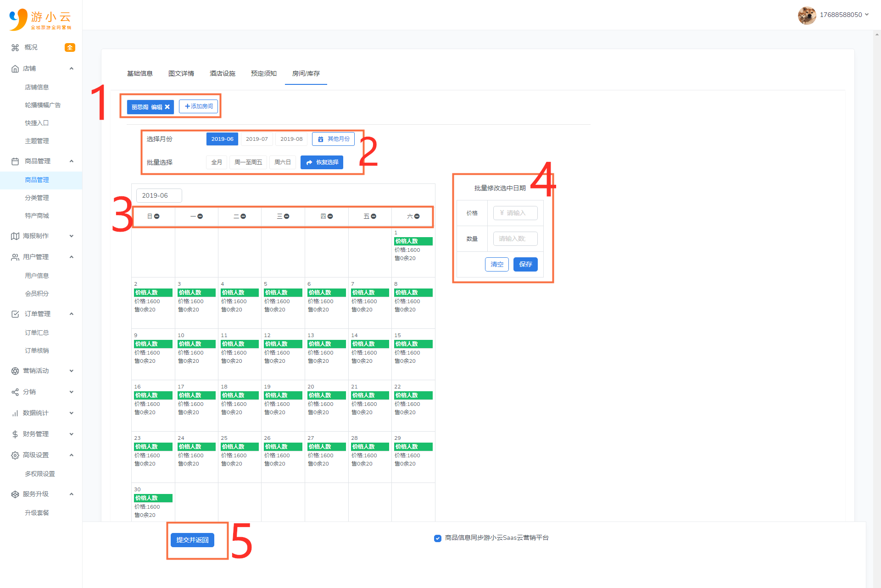The image size is (881, 588).
Task: Click the 分销 share icon in sidebar
Action: pyautogui.click(x=15, y=392)
